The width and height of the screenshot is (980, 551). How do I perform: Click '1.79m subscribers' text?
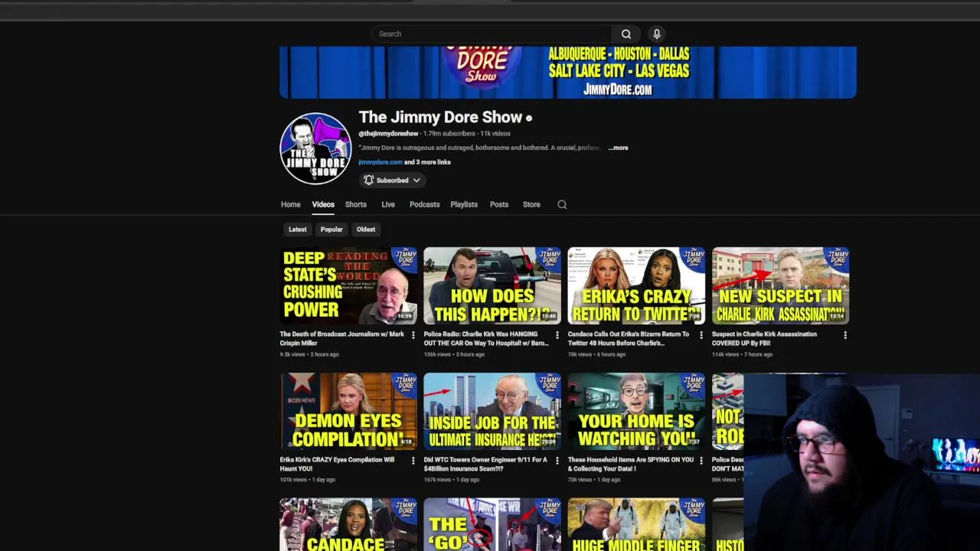[x=449, y=134]
